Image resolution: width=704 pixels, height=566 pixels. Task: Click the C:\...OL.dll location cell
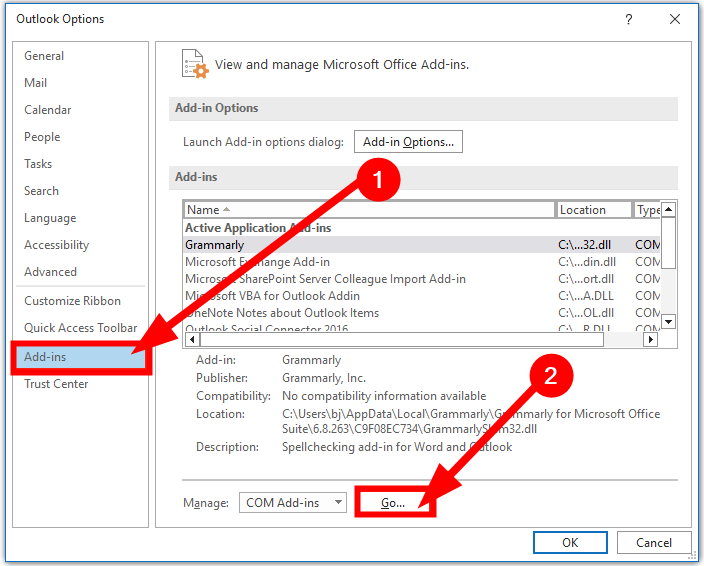[x=585, y=313]
